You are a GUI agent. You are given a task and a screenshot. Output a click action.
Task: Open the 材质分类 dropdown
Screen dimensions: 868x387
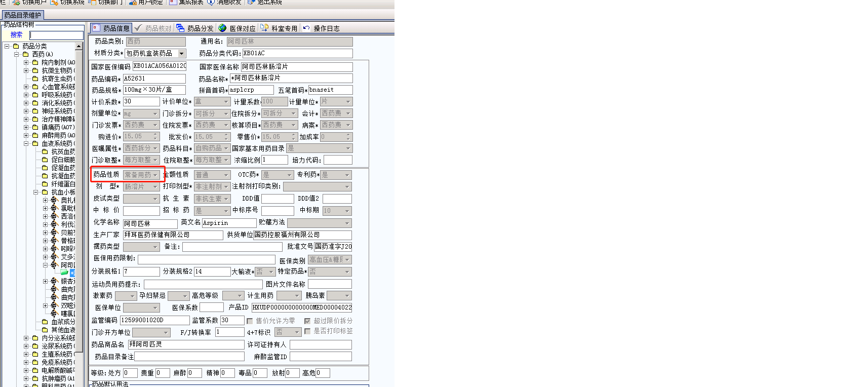point(182,53)
